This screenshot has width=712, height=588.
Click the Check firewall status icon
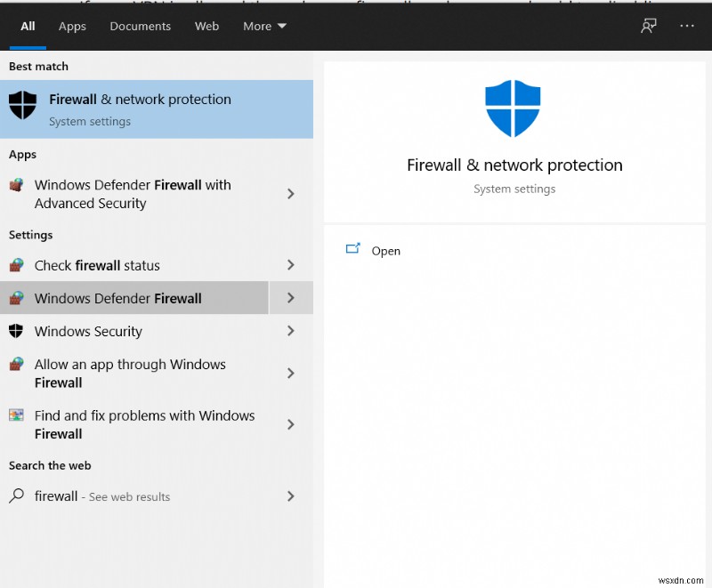pos(16,265)
